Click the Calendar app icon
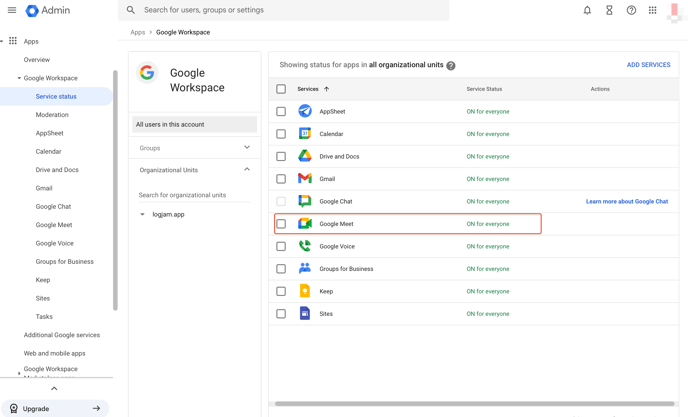 305,133
